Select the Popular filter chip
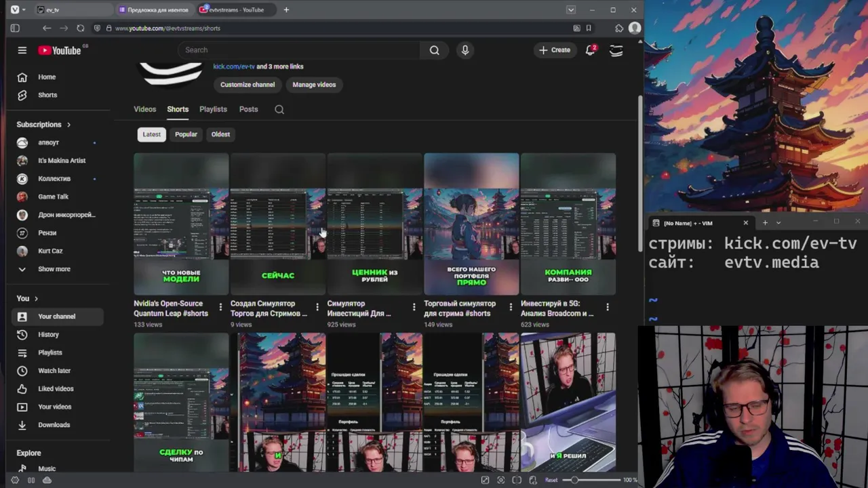Screen dimensions: 868x488 (186, 134)
